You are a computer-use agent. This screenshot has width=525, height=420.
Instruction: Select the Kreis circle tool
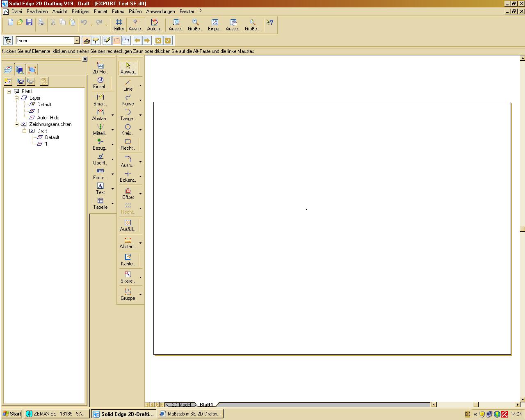tap(128, 130)
